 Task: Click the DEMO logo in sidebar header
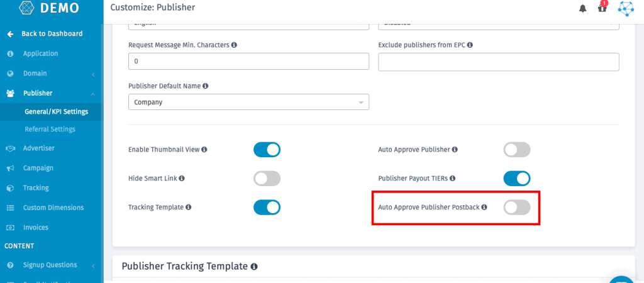(49, 8)
